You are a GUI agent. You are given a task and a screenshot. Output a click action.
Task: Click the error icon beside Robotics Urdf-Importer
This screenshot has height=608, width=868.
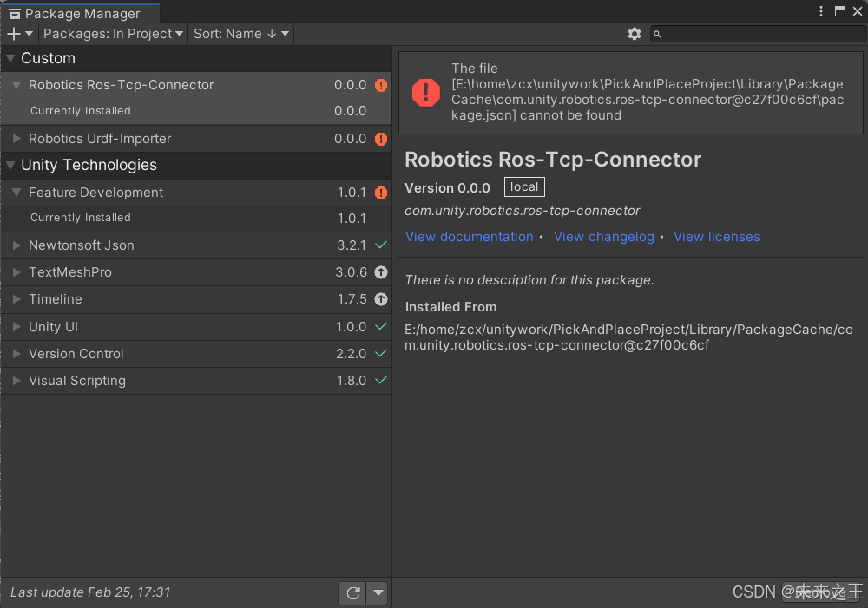tap(381, 139)
